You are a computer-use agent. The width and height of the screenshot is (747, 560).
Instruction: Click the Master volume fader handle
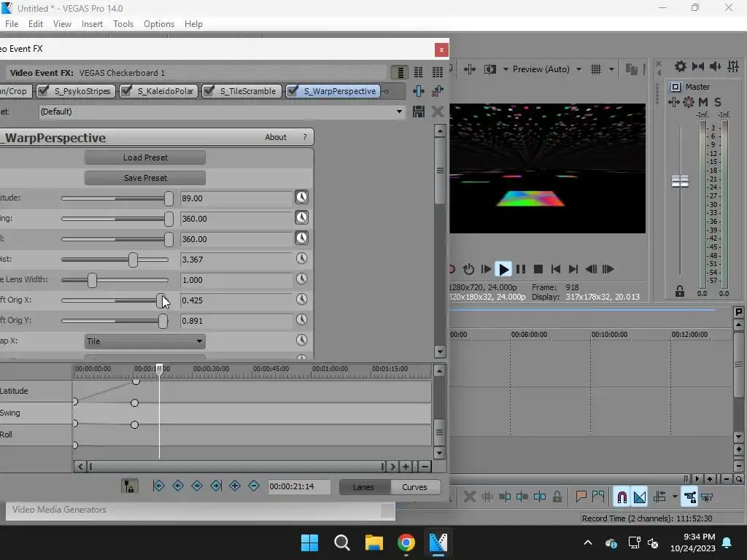coord(680,181)
